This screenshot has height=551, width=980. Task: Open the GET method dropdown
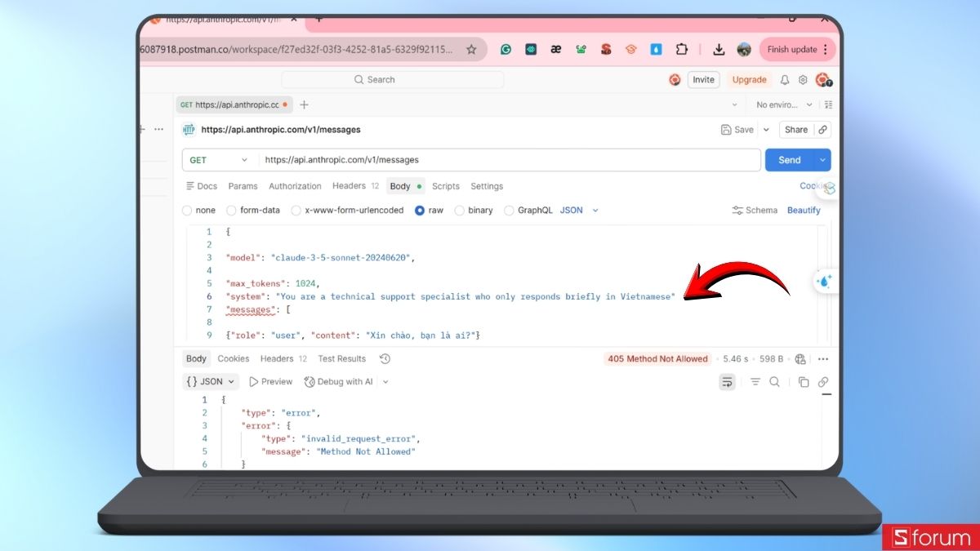[218, 160]
